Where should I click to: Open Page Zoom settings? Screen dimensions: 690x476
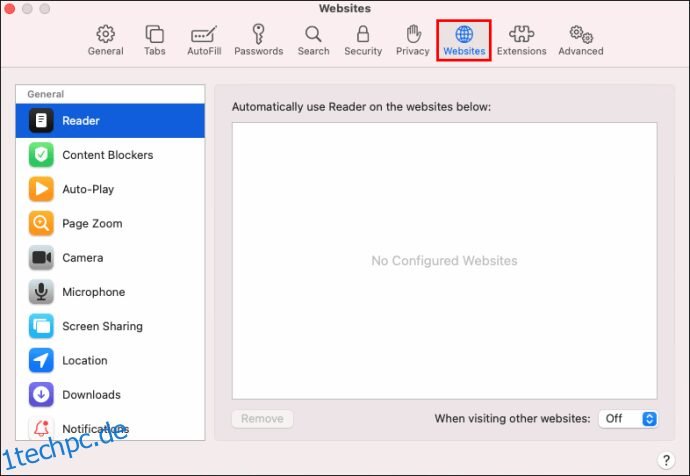110,223
